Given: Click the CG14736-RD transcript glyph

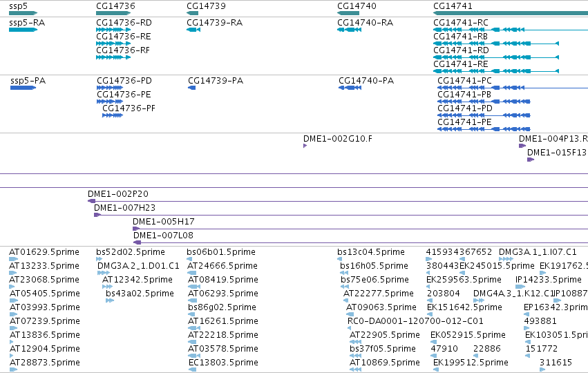Looking at the screenshot, I should (x=113, y=30).
